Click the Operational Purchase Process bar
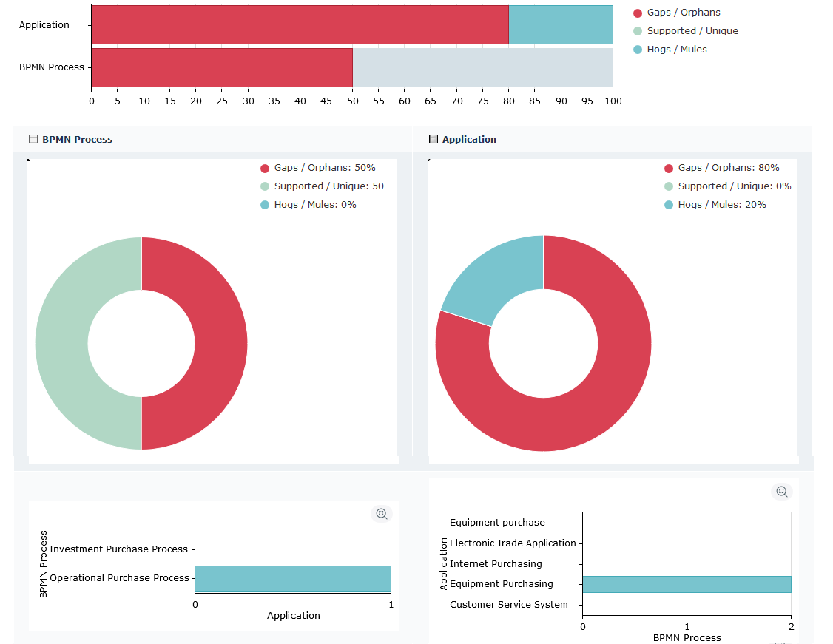833x644 pixels. click(292, 578)
